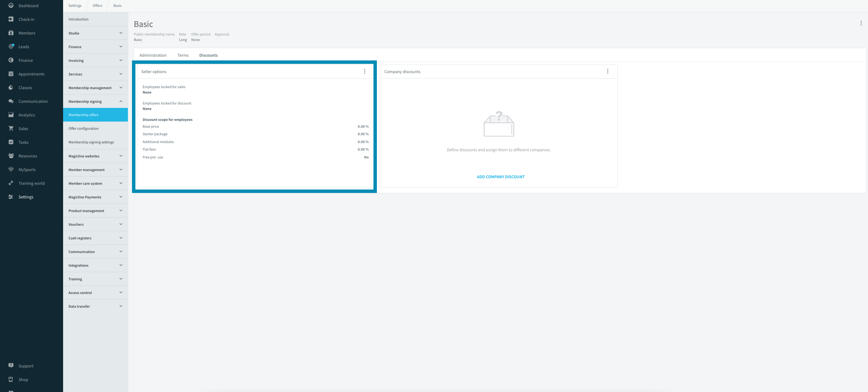Open the Resources group icon
The width and height of the screenshot is (868, 392).
coord(11,156)
